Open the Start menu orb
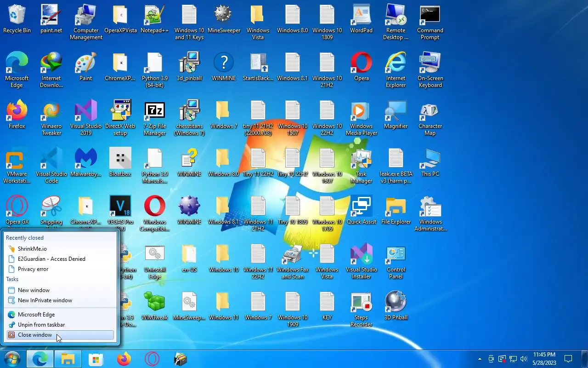588x368 pixels. (12, 359)
